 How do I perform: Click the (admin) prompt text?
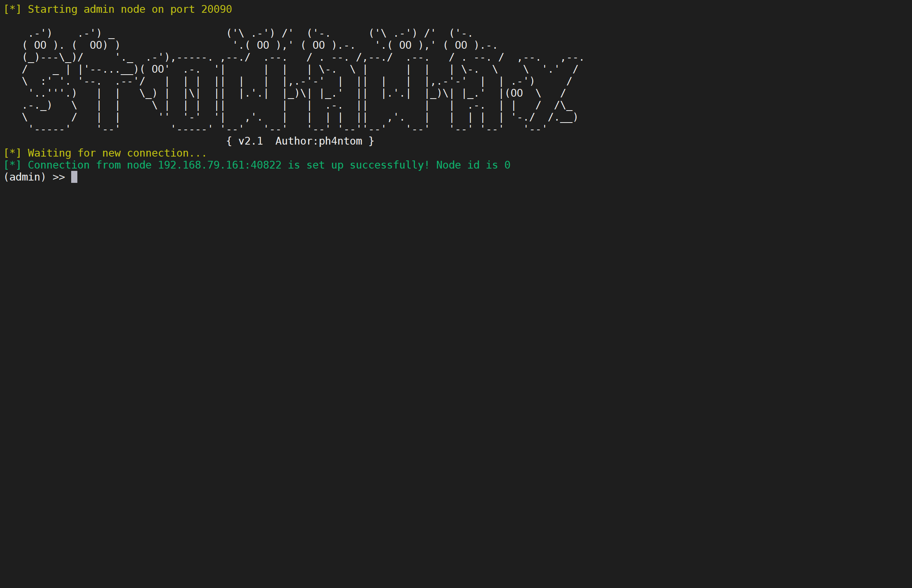25,177
